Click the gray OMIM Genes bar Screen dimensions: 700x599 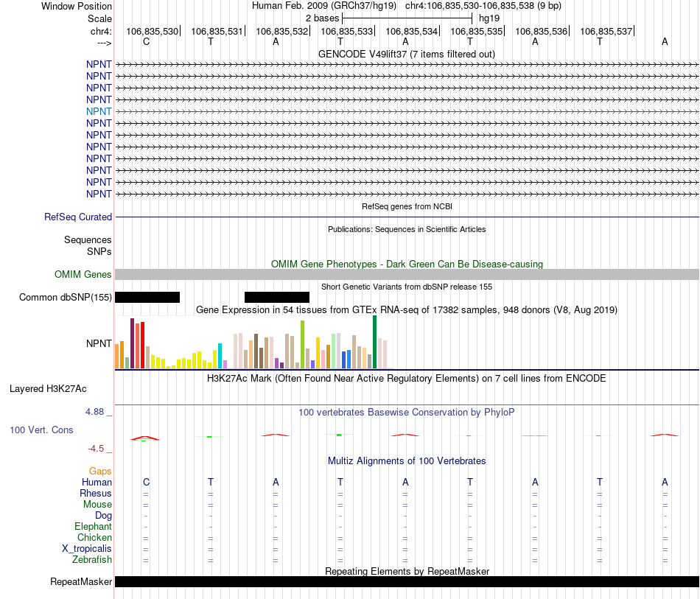point(407,275)
